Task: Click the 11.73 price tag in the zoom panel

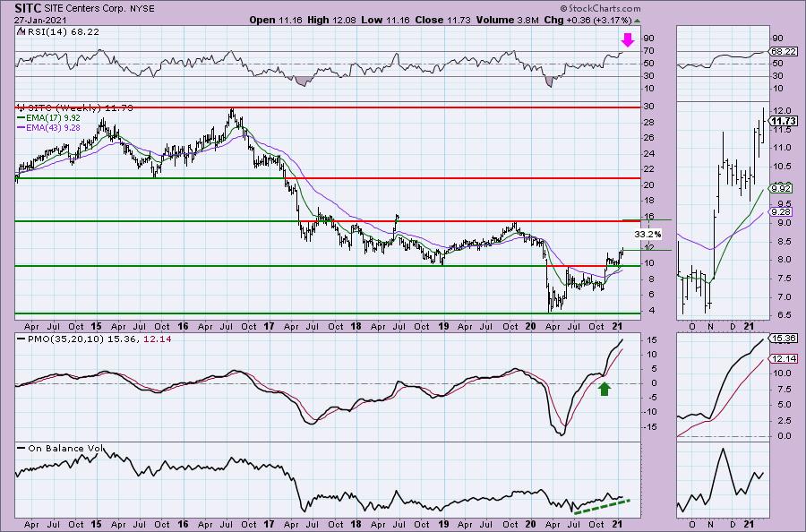Action: point(785,121)
